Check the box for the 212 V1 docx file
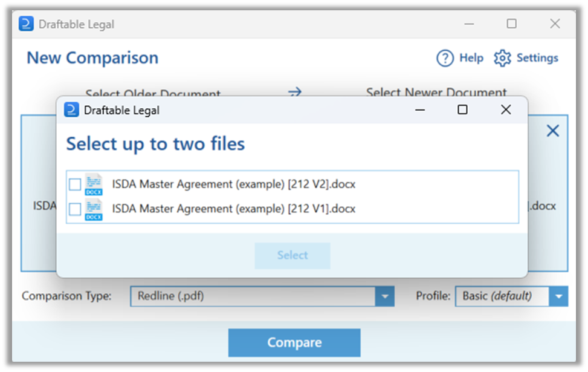588x372 pixels. (x=75, y=209)
